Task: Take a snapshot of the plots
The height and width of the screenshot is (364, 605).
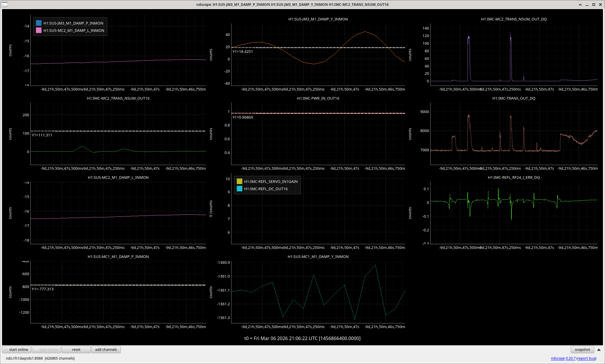Action: pyautogui.click(x=582, y=349)
